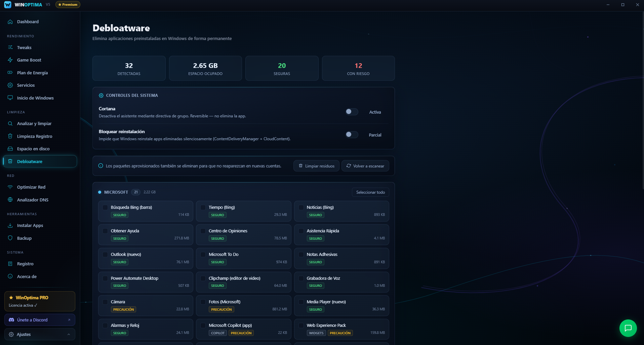Click the Web Experience Pack card title
644x345 pixels.
(x=326, y=325)
